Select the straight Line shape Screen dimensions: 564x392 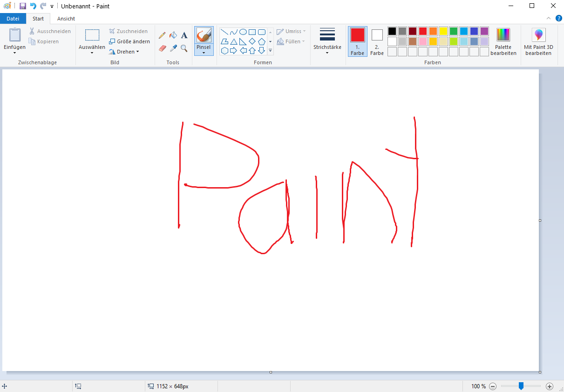coord(224,32)
